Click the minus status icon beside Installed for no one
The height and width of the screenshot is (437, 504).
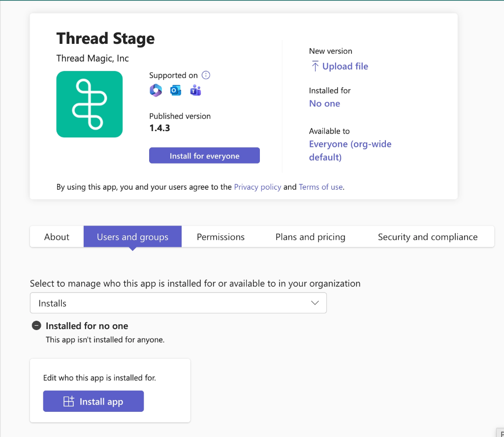pos(36,326)
